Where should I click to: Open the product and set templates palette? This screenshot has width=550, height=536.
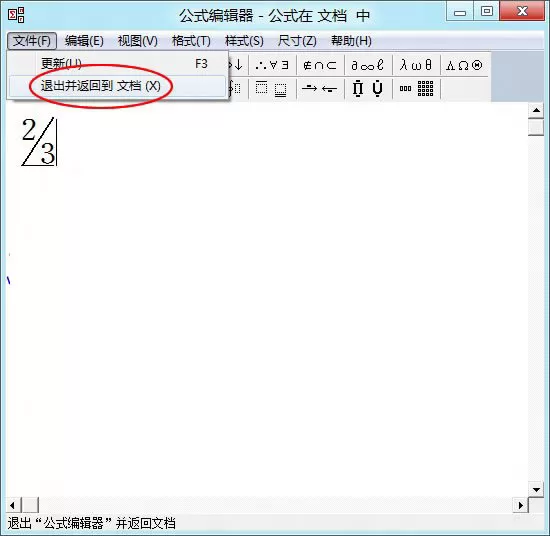click(x=368, y=88)
